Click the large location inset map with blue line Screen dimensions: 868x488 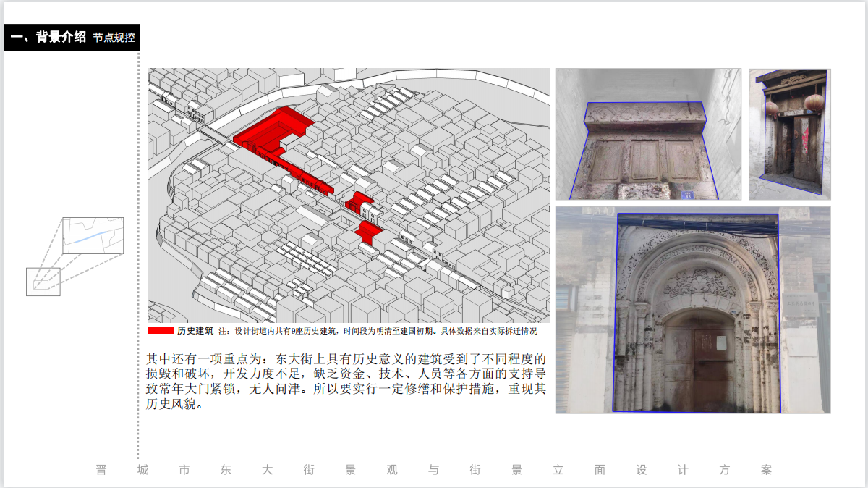(x=93, y=235)
